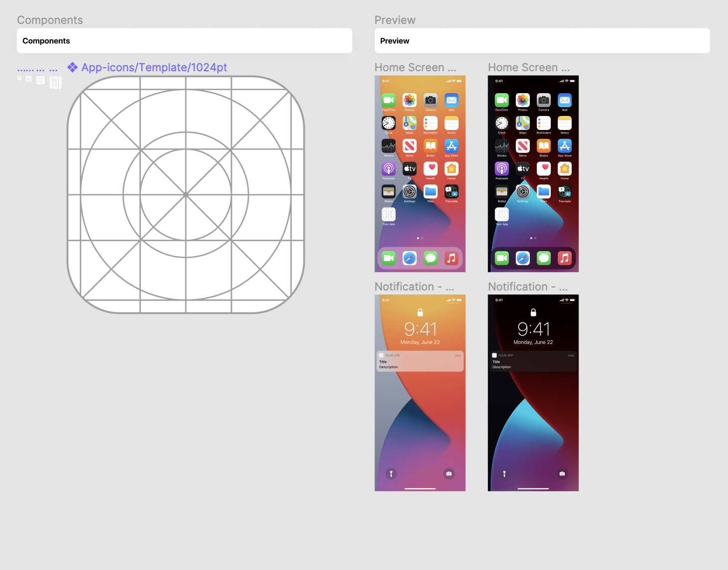728x570 pixels.
Task: Open the Photos app icon
Action: [x=409, y=100]
